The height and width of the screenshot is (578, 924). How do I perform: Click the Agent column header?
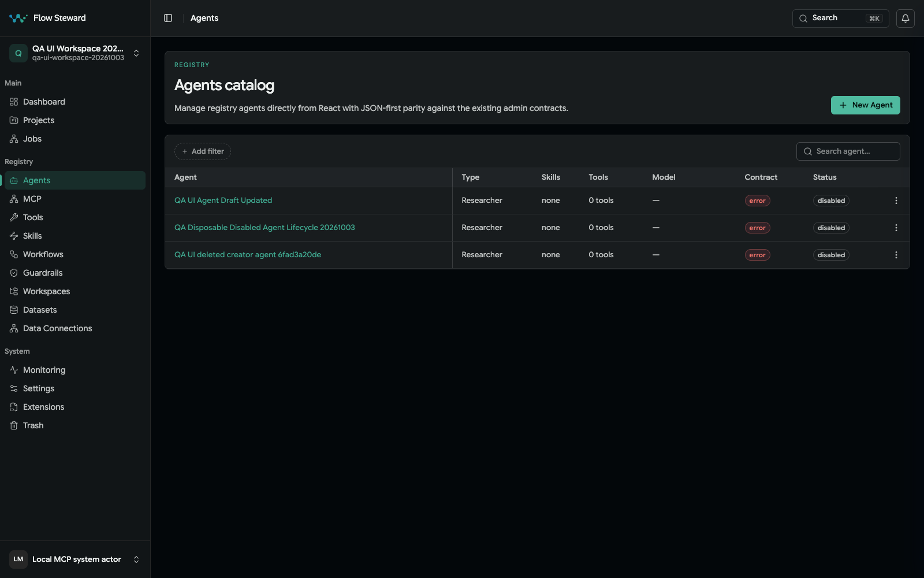coord(185,177)
